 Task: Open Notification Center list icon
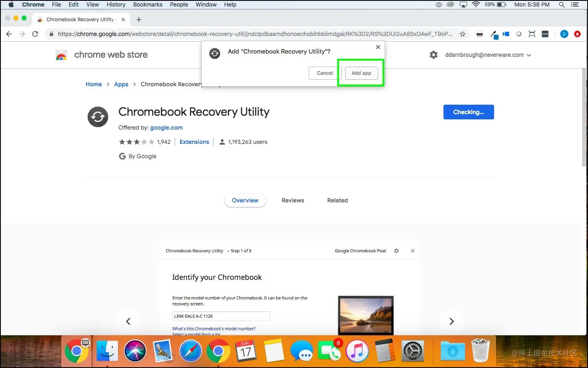click(575, 4)
